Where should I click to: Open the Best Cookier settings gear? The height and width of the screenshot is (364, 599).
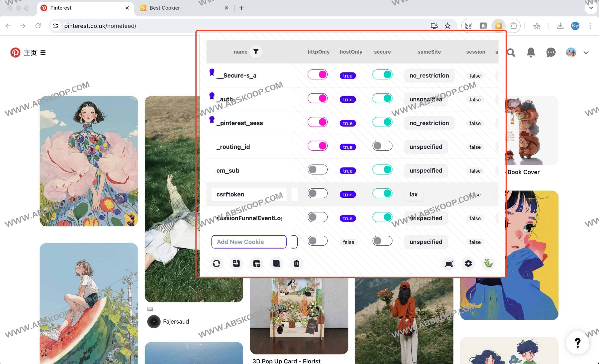[x=468, y=263]
